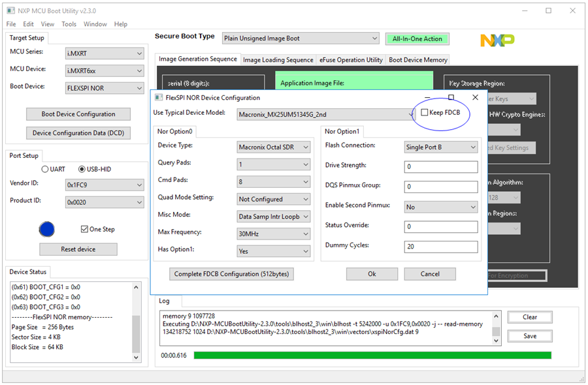Toggle the One Step checkbox
The image size is (588, 385).
click(x=84, y=229)
